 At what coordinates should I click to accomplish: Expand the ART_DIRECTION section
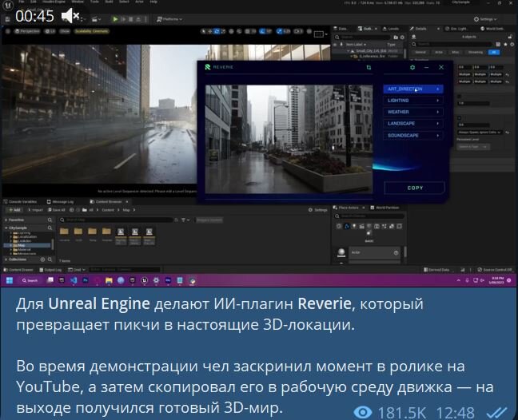(x=413, y=89)
